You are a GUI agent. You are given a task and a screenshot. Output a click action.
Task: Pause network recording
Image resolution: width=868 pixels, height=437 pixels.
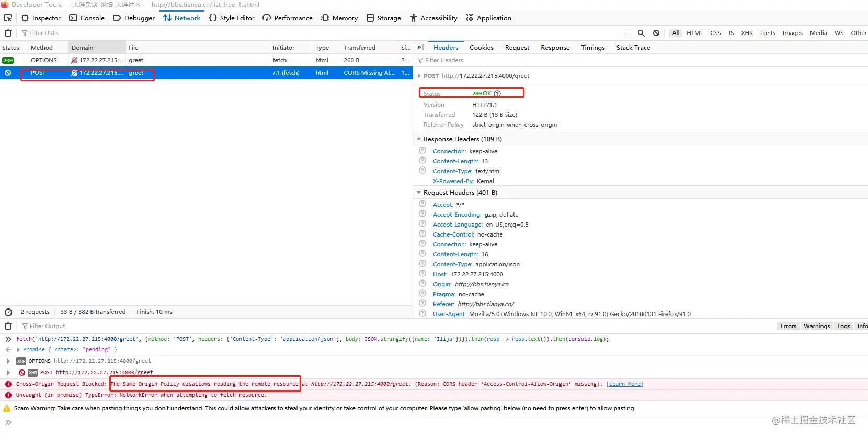click(626, 33)
